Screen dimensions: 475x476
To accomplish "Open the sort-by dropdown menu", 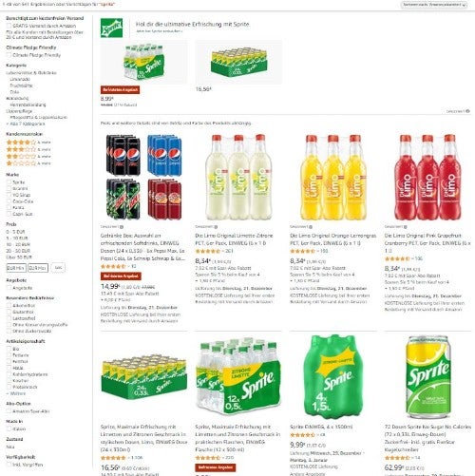I will (434, 5).
